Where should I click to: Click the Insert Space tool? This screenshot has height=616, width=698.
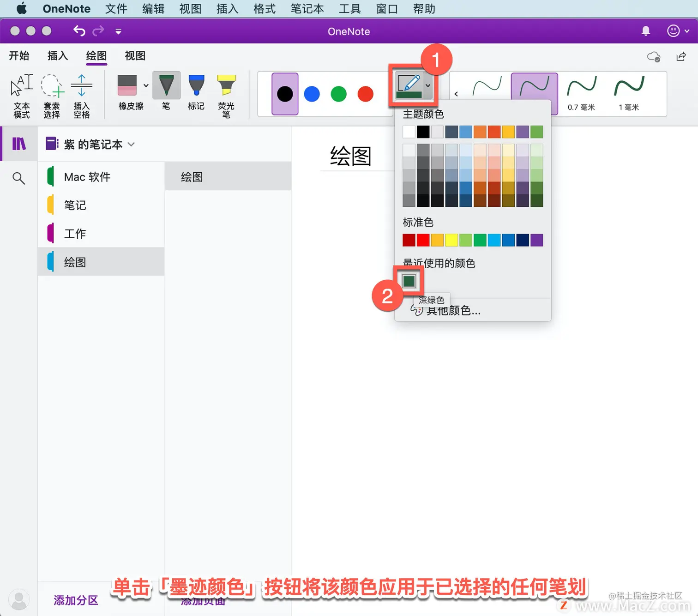(x=82, y=96)
